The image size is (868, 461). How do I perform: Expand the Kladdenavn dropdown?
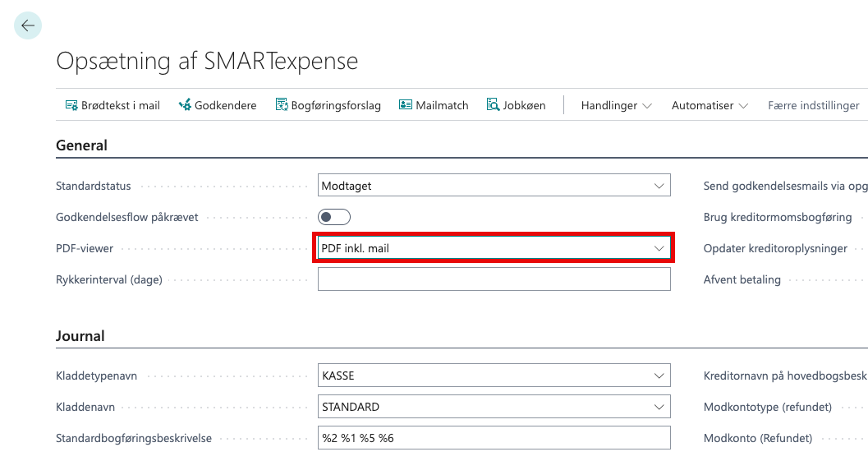coord(659,407)
